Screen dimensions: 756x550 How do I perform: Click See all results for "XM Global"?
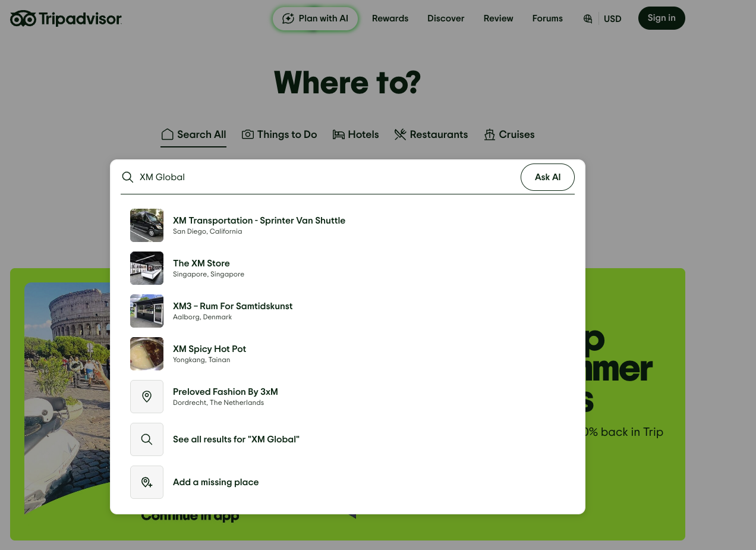pos(348,439)
